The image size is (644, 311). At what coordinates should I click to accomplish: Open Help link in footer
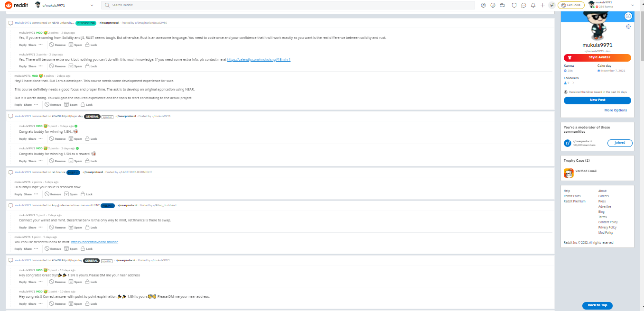[567, 191]
